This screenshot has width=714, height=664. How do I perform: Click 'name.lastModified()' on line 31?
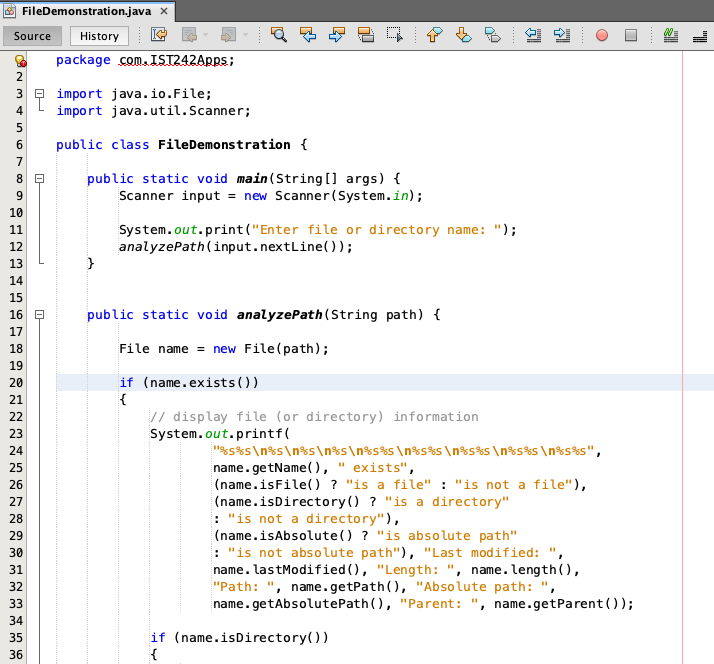pyautogui.click(x=286, y=570)
